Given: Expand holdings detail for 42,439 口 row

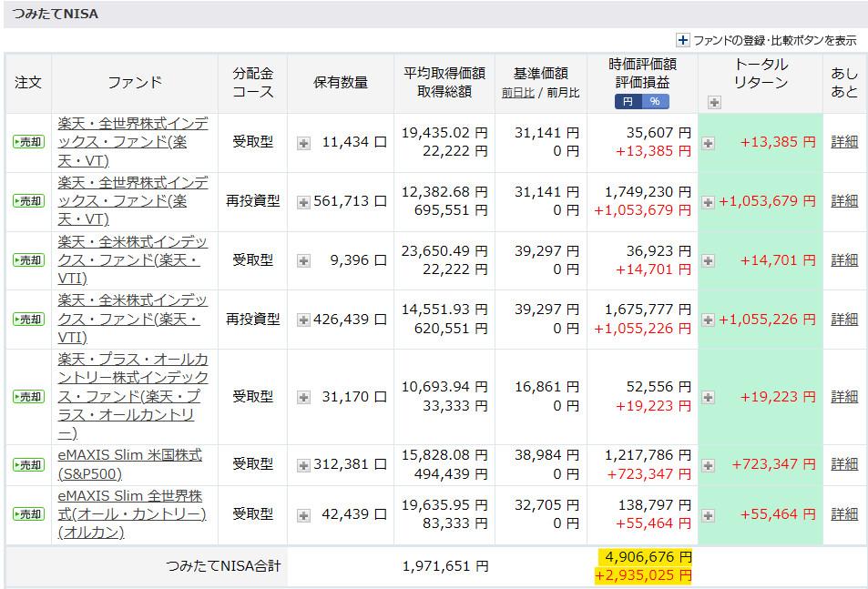Looking at the screenshot, I should 303,515.
